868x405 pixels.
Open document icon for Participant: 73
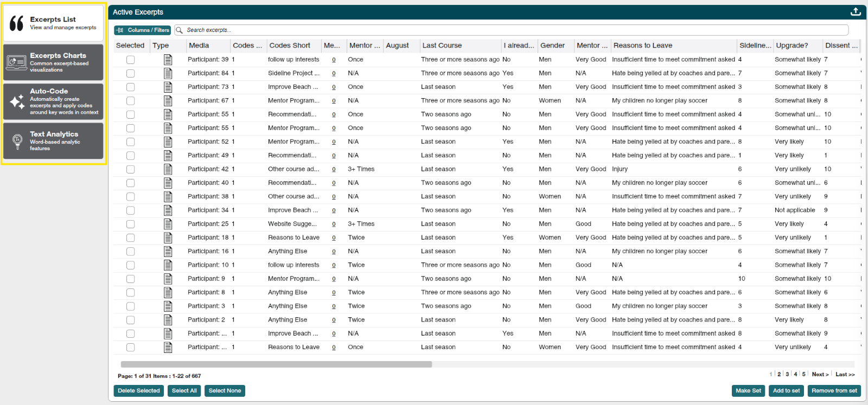168,87
